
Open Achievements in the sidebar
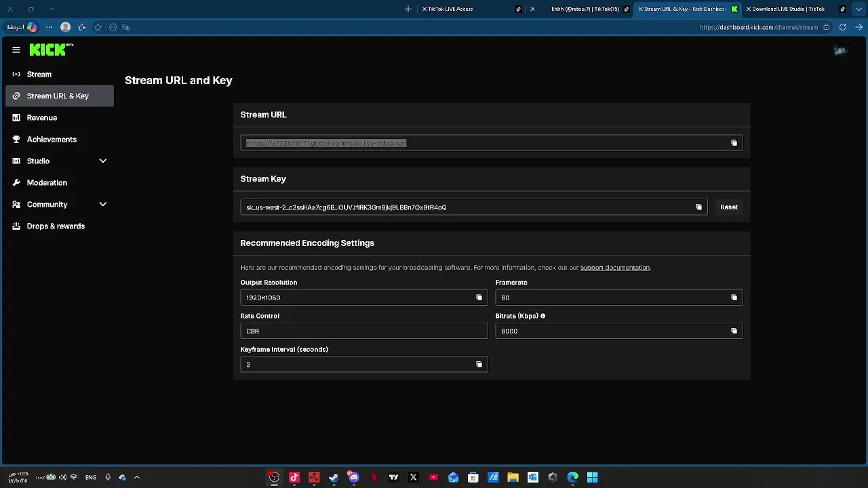[x=60, y=139]
